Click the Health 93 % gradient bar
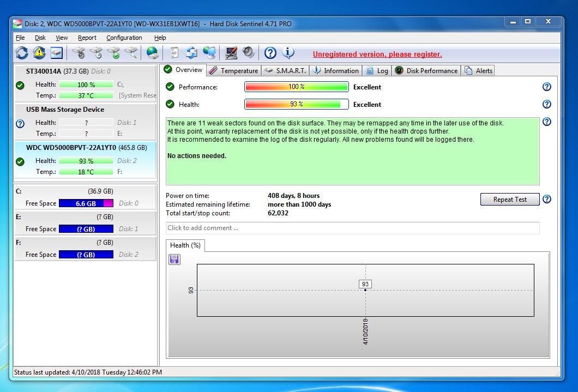Viewport: 578px width, 392px height. (297, 104)
